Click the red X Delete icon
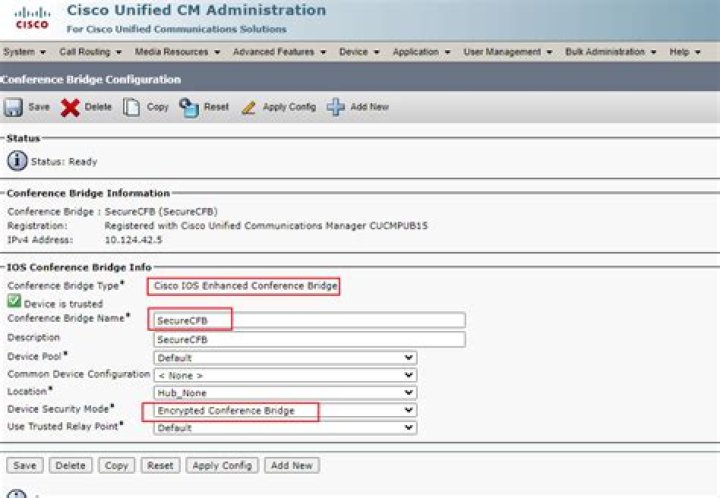 [70, 107]
